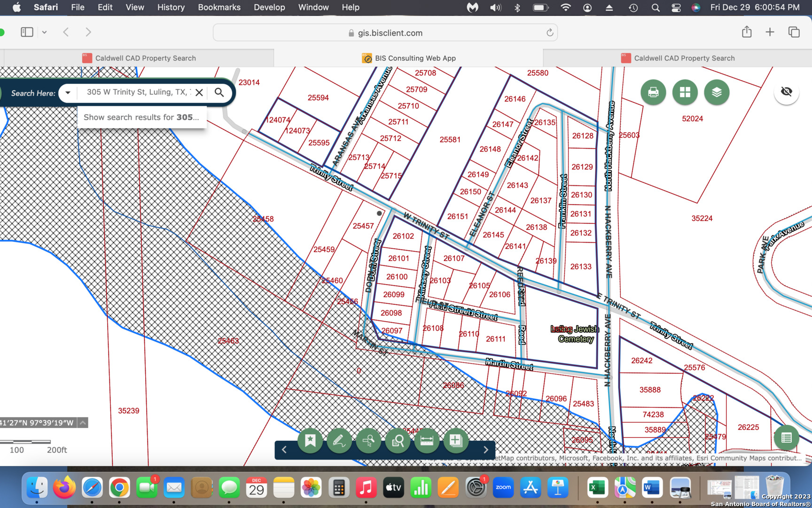
Task: Expand the search source dropdown arrow
Action: click(68, 93)
